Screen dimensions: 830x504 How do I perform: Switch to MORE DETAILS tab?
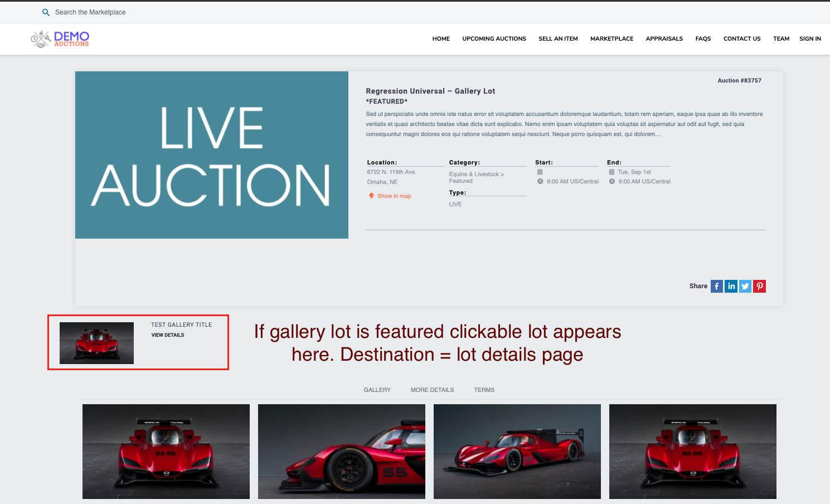point(432,390)
